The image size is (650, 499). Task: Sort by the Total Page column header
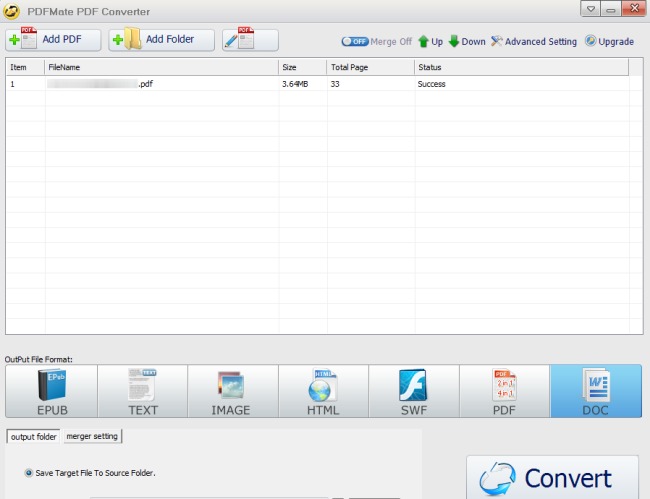pyautogui.click(x=370, y=67)
